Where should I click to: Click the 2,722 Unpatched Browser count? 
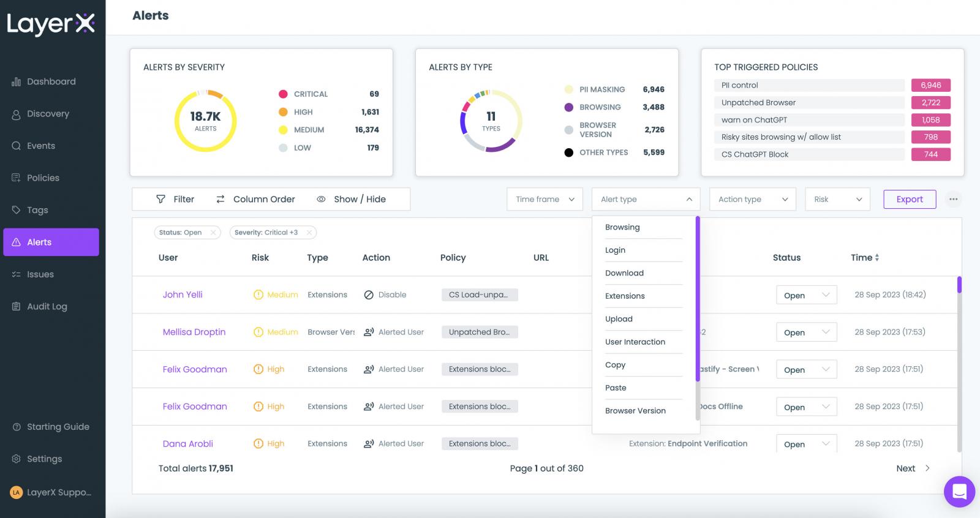coord(931,102)
